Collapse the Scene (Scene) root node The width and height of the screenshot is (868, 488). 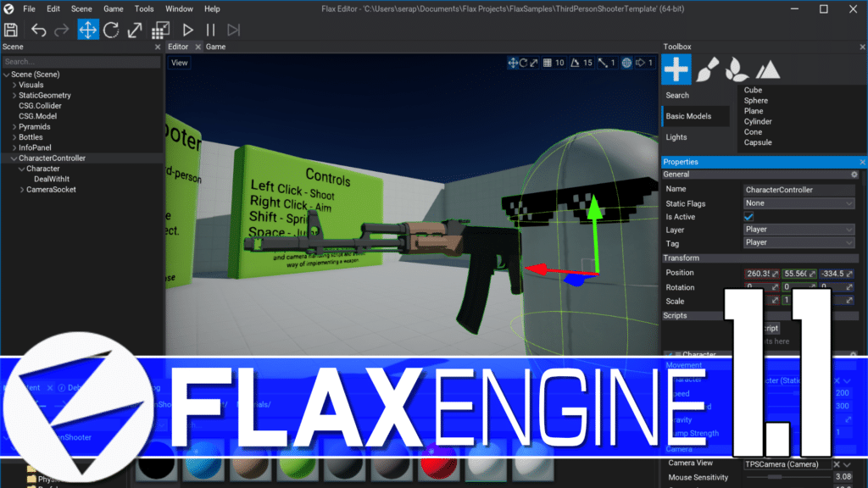click(7, 75)
